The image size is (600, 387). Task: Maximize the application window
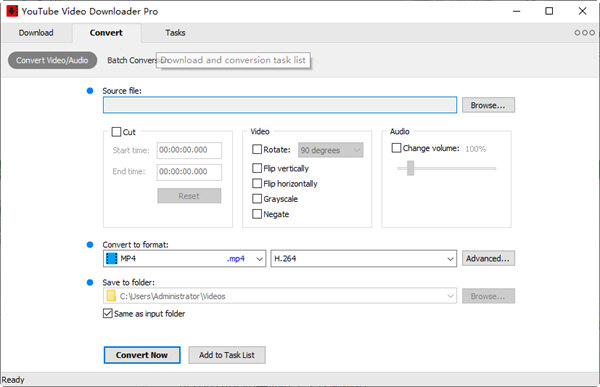tap(549, 11)
